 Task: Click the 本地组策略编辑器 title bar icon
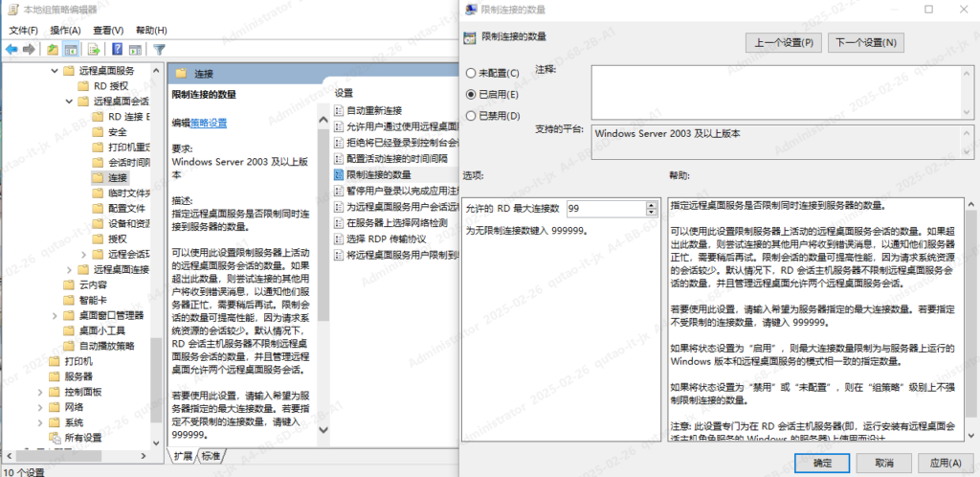click(11, 10)
